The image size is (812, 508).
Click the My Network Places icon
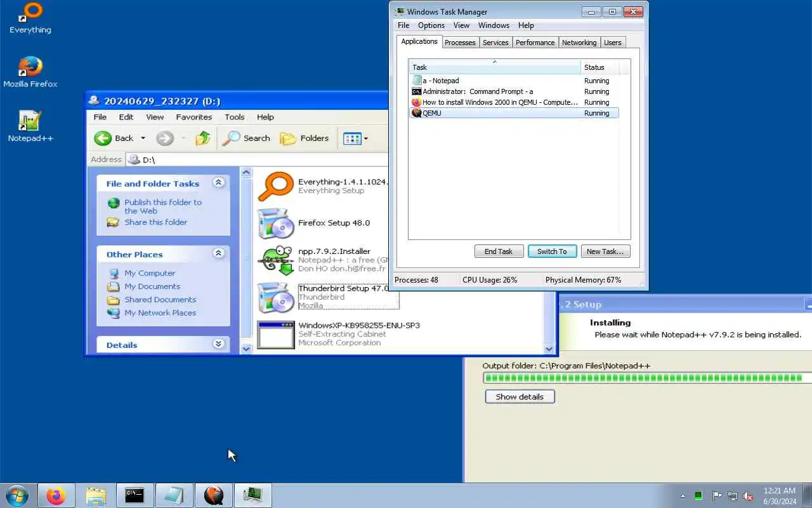(114, 313)
